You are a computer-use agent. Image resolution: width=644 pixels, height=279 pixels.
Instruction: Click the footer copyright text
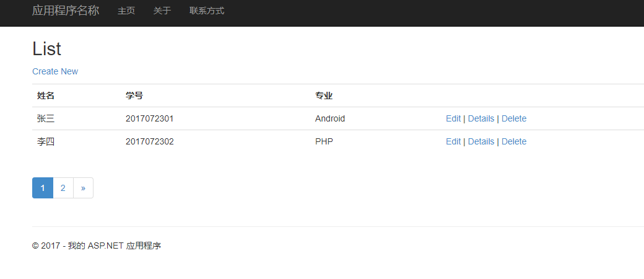97,246
